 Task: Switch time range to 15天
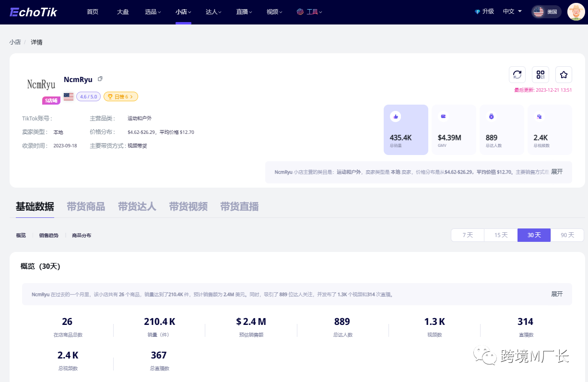click(x=501, y=235)
